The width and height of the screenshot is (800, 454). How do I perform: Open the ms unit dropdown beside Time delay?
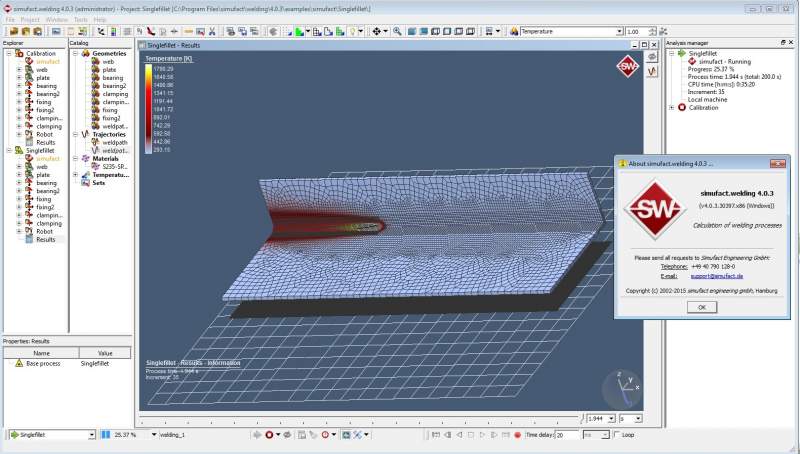coord(605,435)
